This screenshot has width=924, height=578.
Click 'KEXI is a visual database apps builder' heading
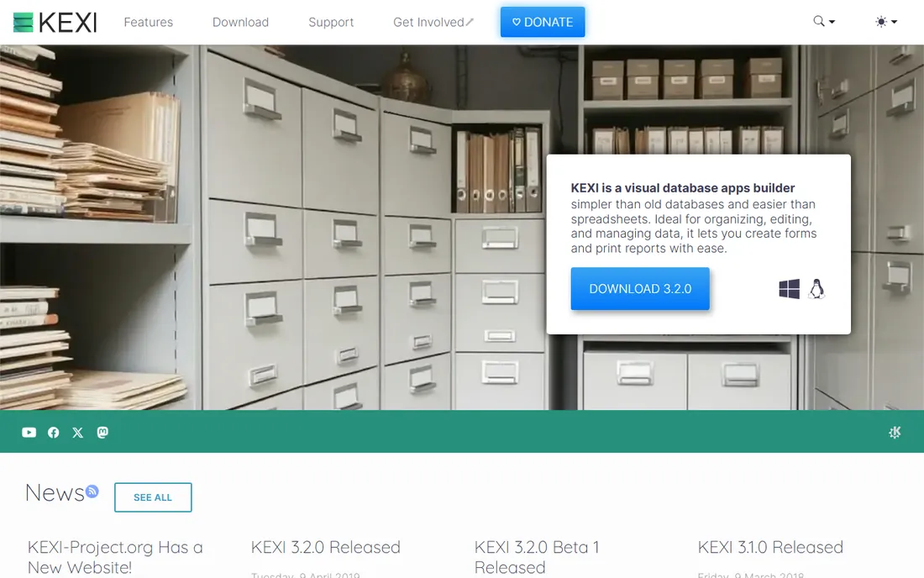(682, 188)
